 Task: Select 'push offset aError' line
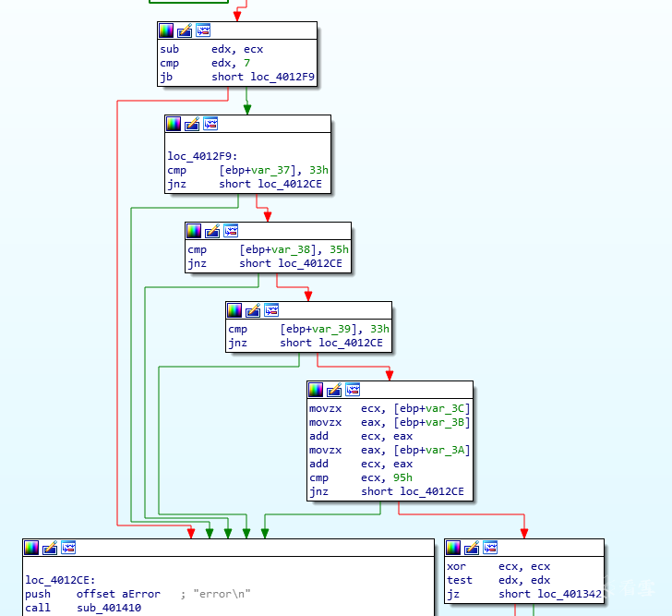pyautogui.click(x=92, y=594)
